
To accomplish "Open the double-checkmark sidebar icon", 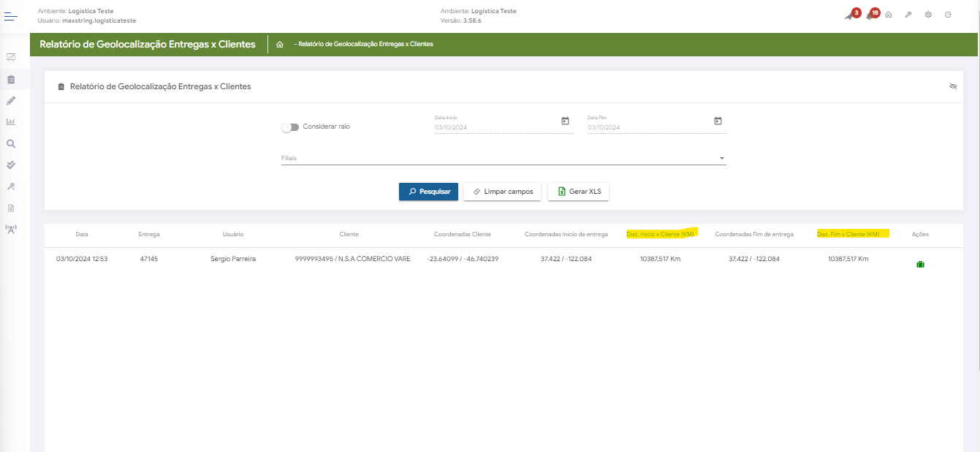I will (11, 165).
